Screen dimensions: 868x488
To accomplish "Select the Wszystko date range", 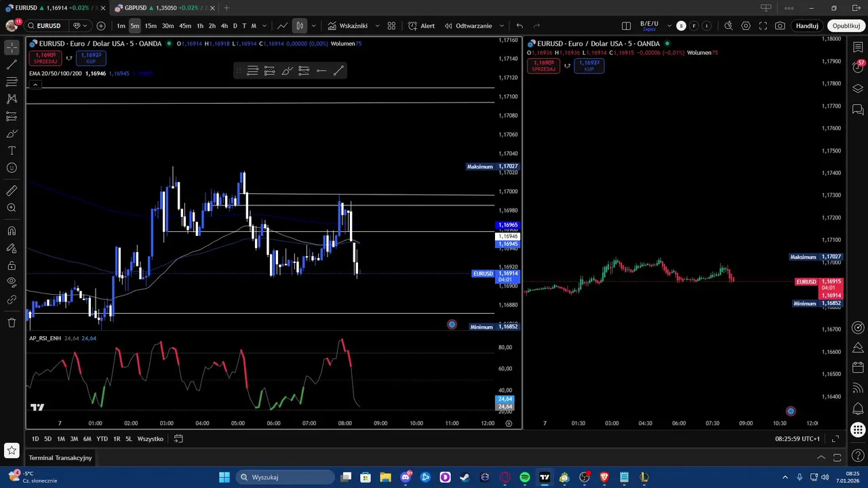I will (150, 439).
